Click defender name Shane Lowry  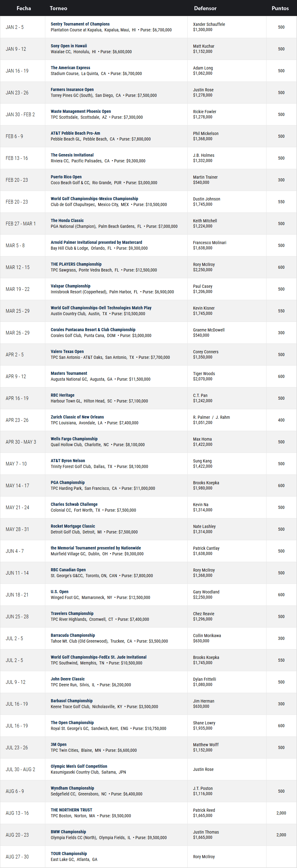204,723
